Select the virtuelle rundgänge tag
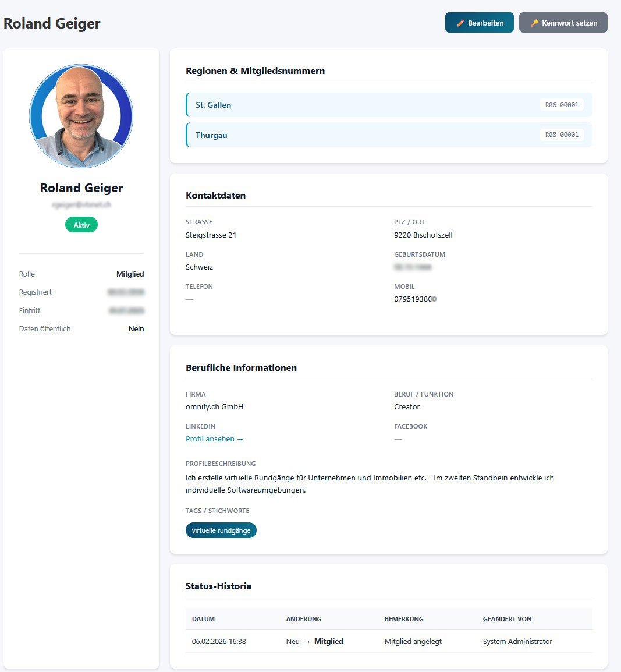 pyautogui.click(x=221, y=530)
